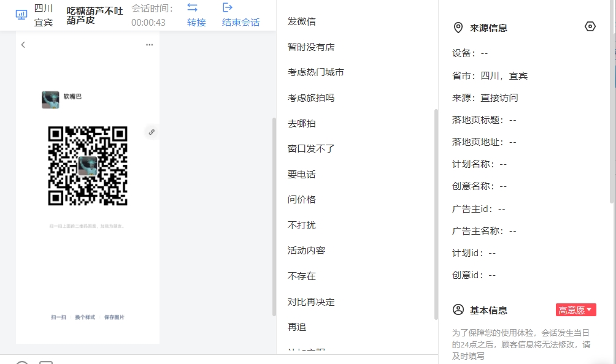Click the person icon beside 基本信息
Screen dimensions: 616x364
[458, 309]
